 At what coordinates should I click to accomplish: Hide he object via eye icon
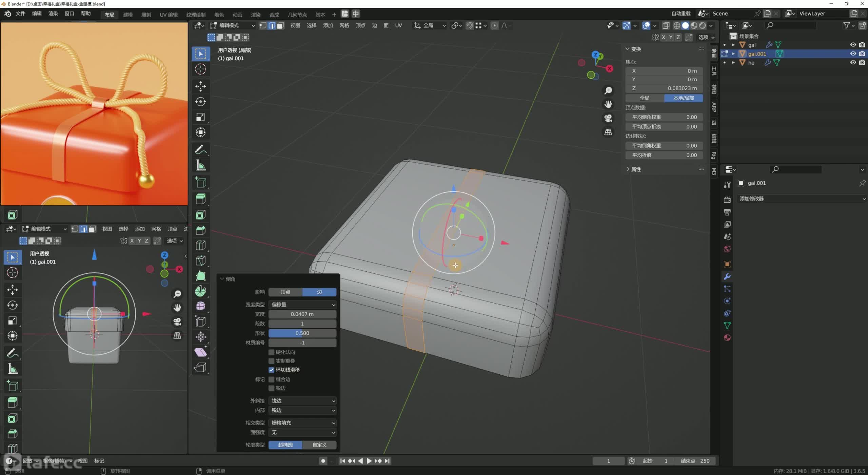click(853, 62)
